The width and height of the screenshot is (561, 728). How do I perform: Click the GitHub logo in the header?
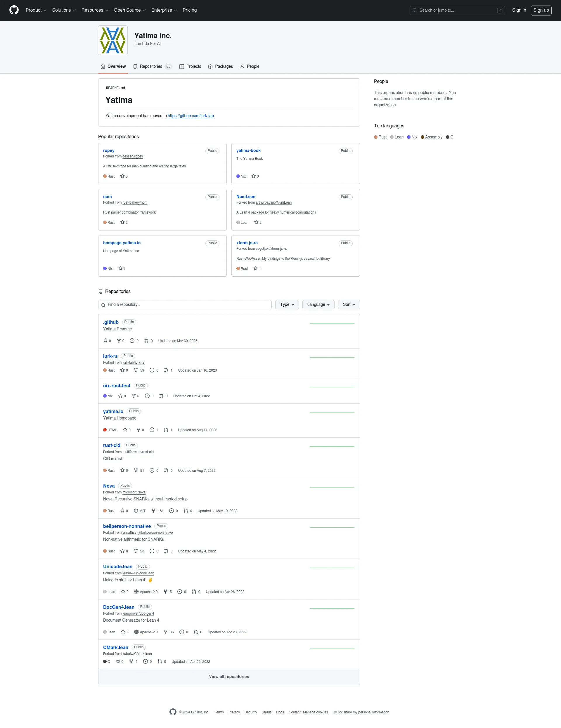point(14,10)
